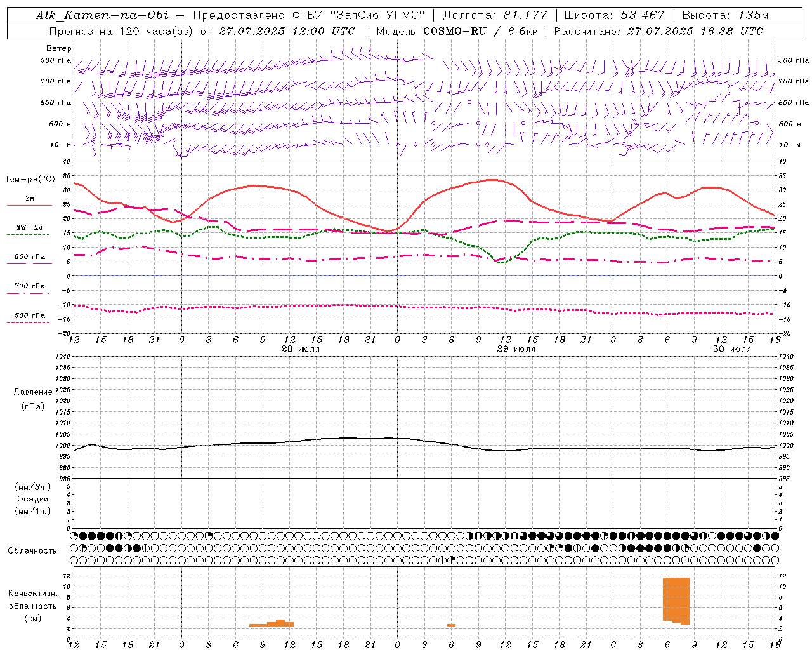Click the Осадки panel label
The width and height of the screenshot is (812, 650).
point(33,499)
